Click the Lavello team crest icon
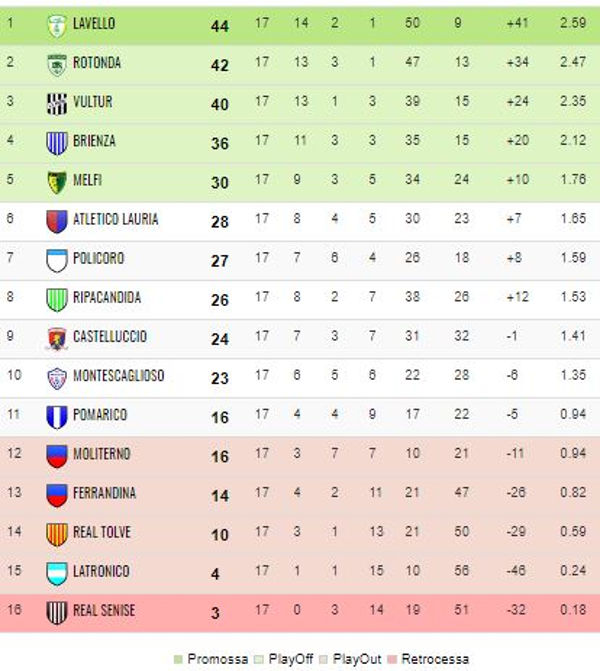 coord(56,26)
